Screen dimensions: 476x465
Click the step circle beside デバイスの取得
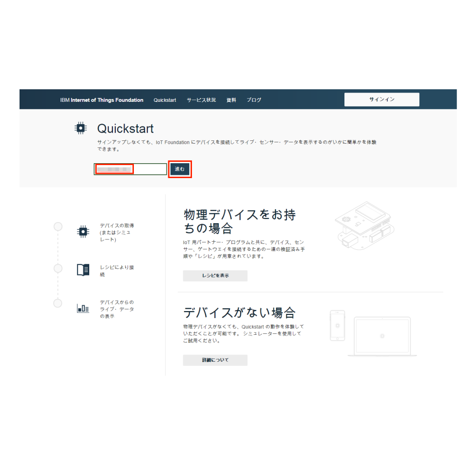(58, 226)
